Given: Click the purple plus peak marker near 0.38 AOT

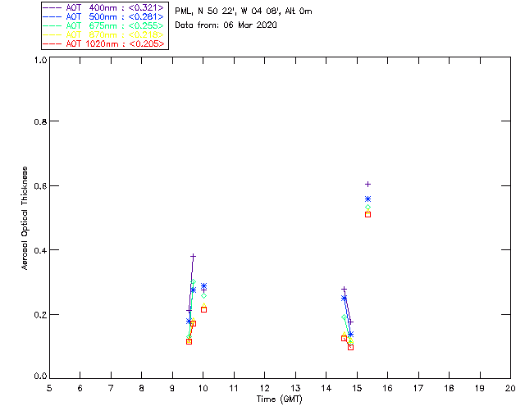Looking at the screenshot, I should click(194, 257).
